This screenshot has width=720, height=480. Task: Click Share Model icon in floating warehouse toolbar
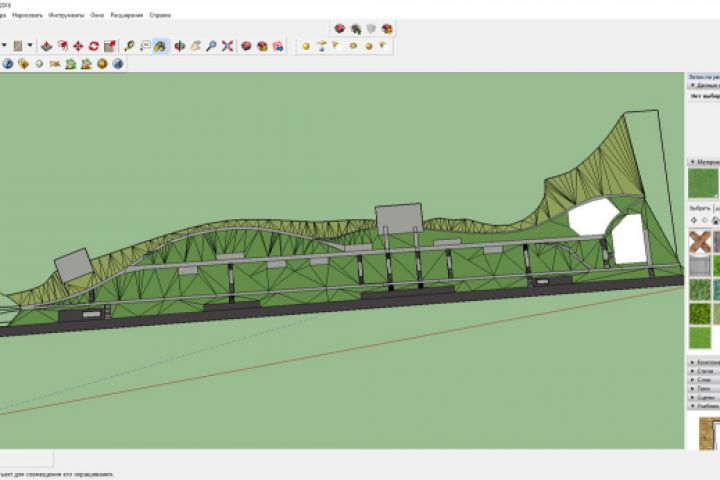pyautogui.click(x=356, y=29)
